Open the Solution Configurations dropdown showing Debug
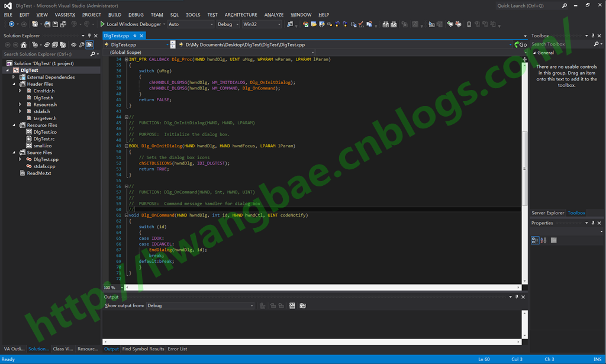 click(228, 24)
